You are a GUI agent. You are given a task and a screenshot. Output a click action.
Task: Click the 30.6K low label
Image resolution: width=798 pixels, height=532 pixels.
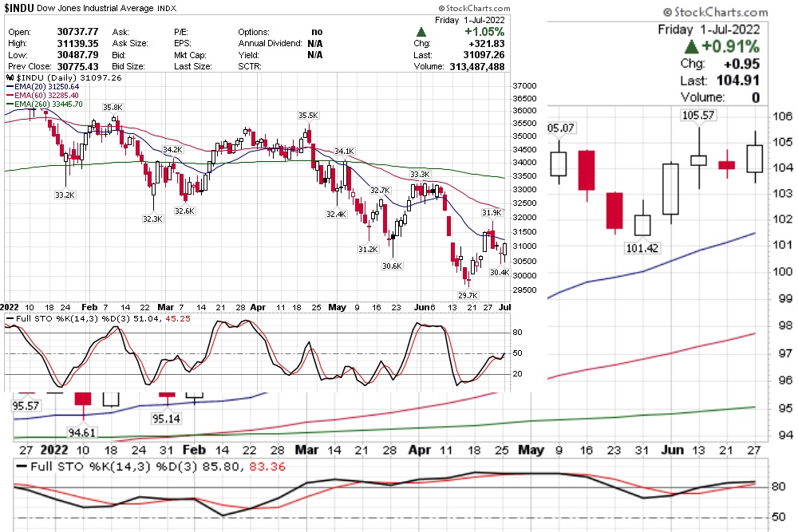(392, 266)
